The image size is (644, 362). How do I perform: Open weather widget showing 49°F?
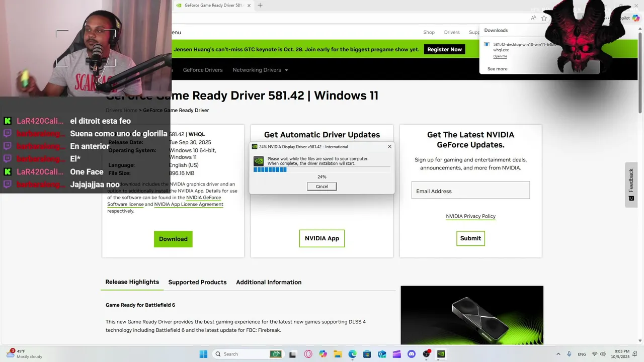[x=25, y=354]
